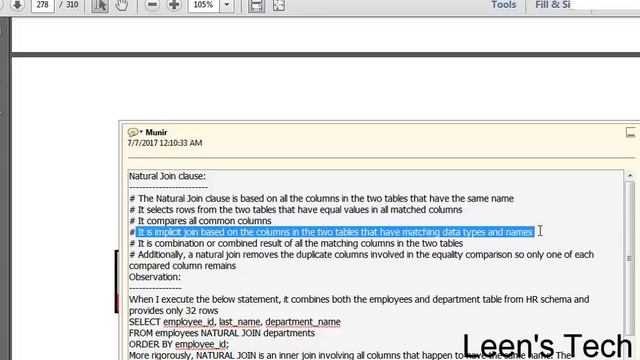Minimize the Munir comment pop-up note
Viewport: 640px width, 360px height.
pos(630,132)
